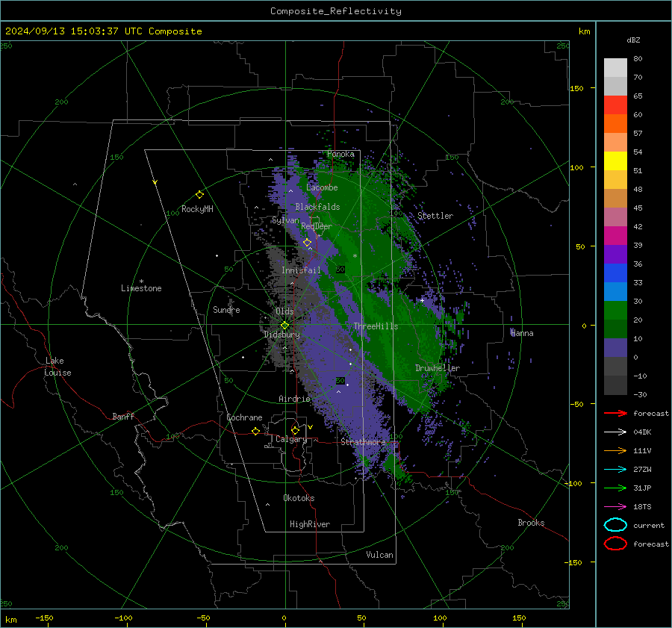This screenshot has width=672, height=628.
Task: Select the Calgary city label
Action: [x=291, y=439]
